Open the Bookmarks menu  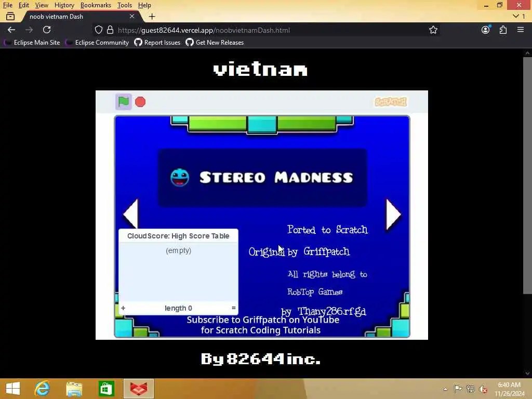[96, 5]
